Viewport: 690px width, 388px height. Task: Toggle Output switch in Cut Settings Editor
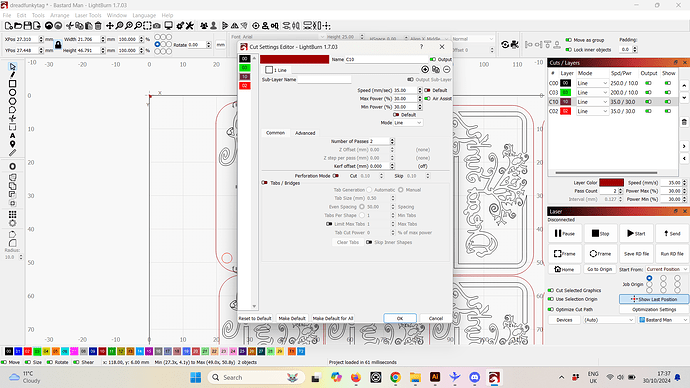point(433,59)
